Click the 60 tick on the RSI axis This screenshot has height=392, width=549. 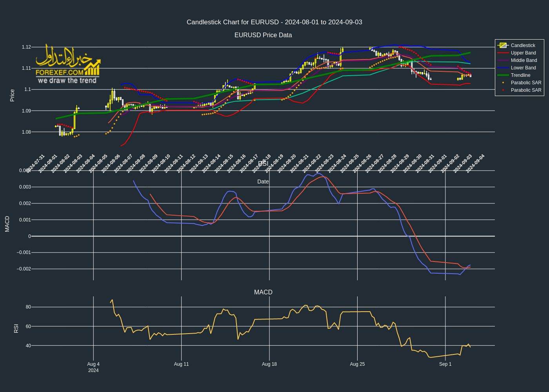pos(28,327)
